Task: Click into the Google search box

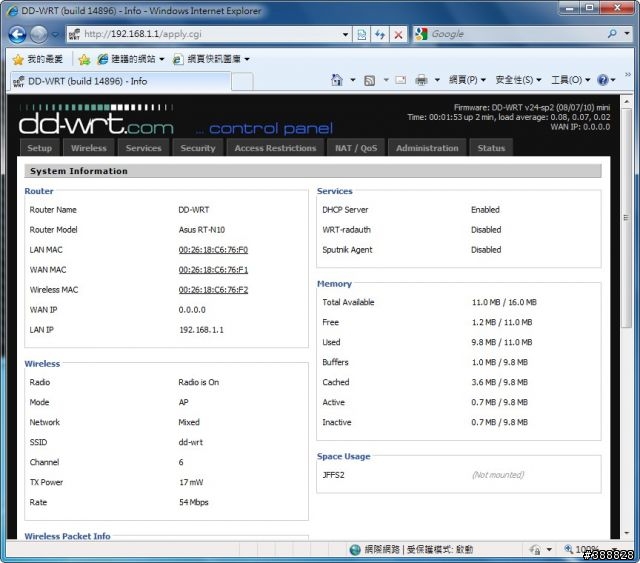Action: pos(516,34)
